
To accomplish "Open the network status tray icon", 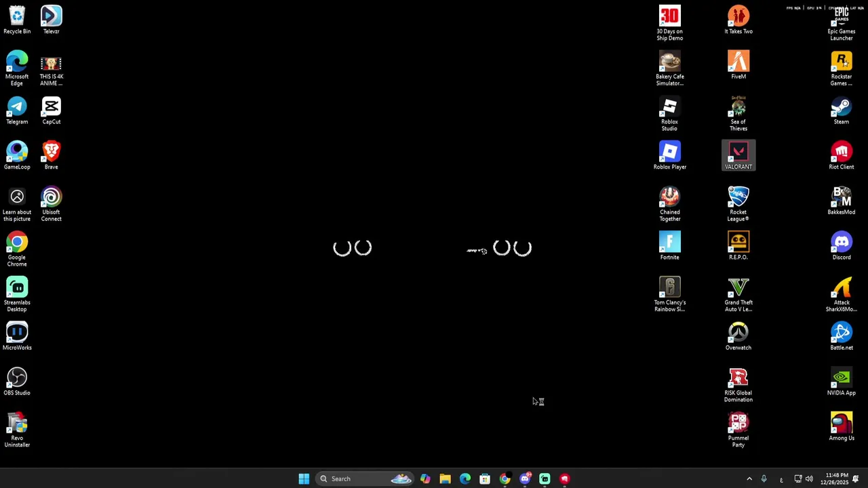I will coord(798,479).
